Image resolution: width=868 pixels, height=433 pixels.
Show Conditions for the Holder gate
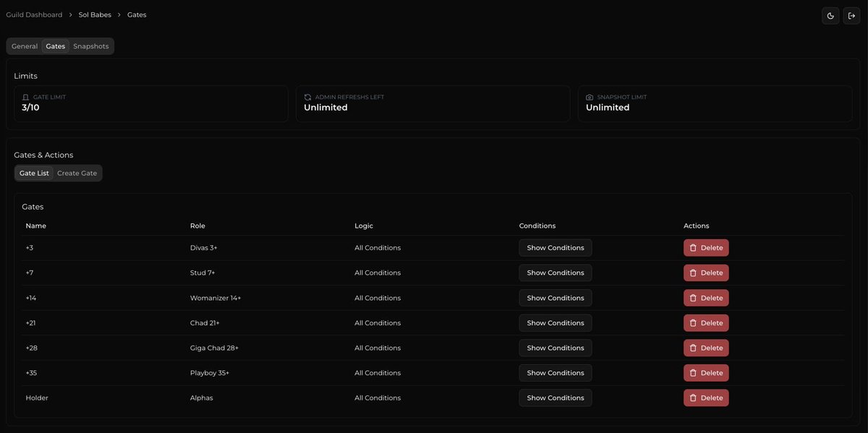pos(556,398)
